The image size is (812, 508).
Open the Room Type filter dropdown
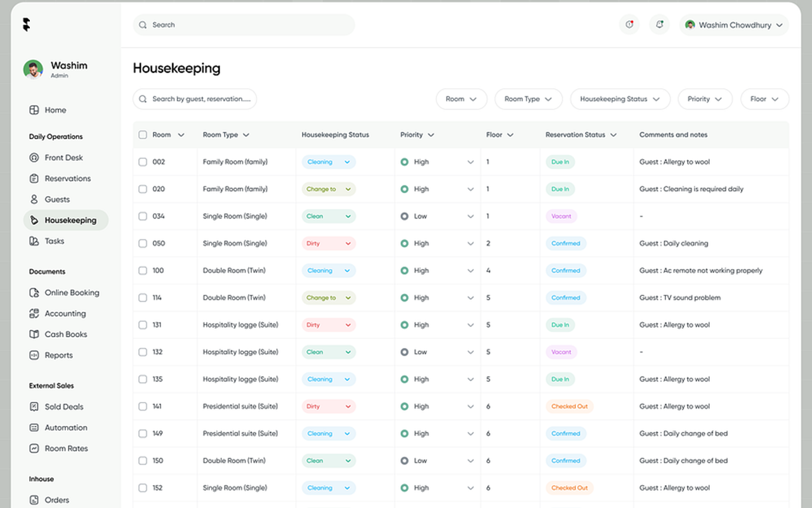click(528, 99)
